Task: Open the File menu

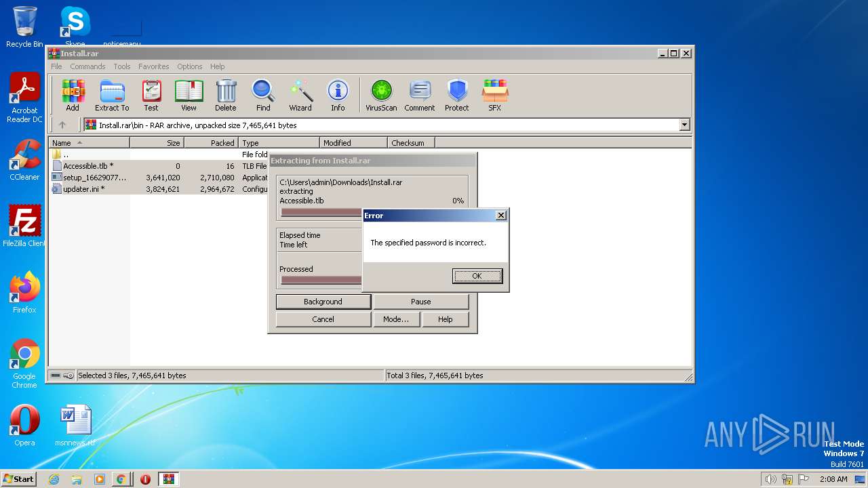Action: pos(56,66)
